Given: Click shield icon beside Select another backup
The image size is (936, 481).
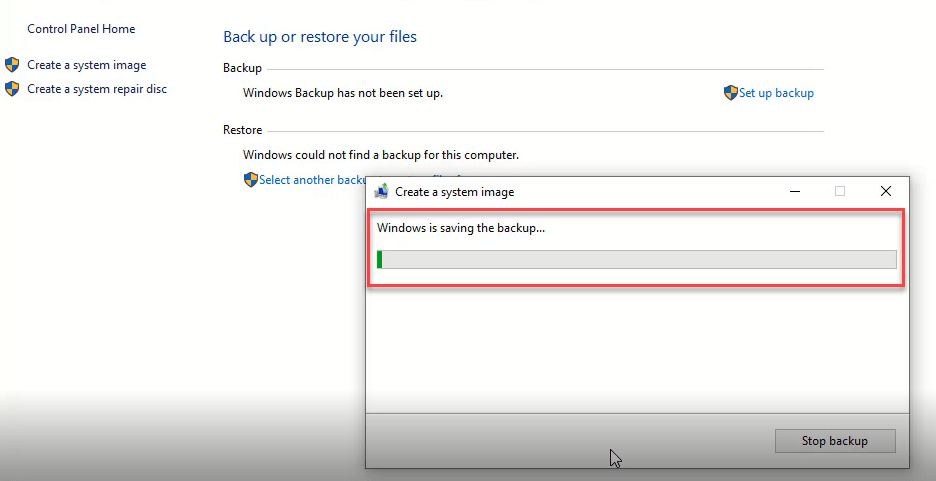Looking at the screenshot, I should [251, 180].
